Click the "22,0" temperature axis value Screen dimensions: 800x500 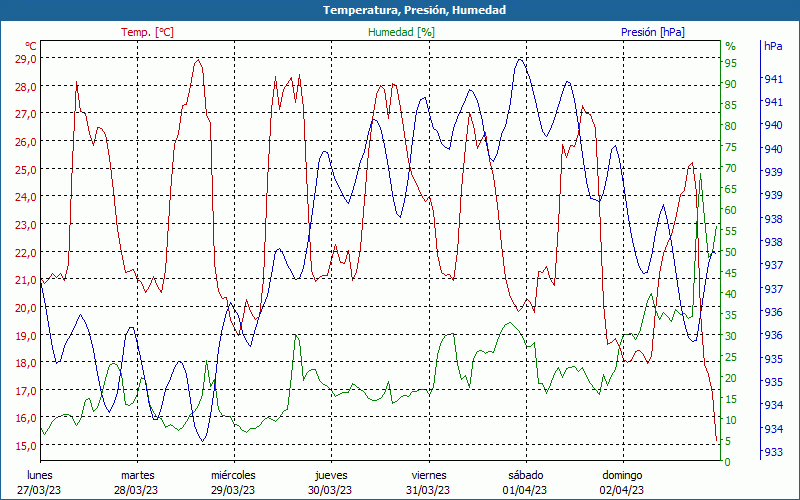click(26, 253)
